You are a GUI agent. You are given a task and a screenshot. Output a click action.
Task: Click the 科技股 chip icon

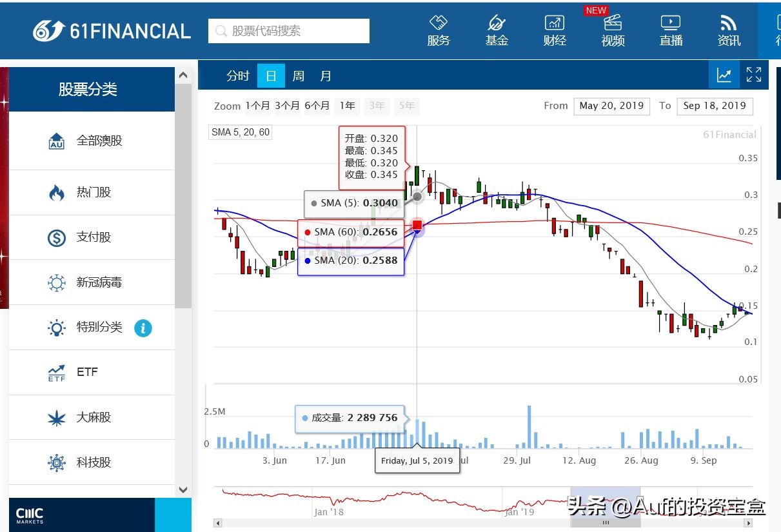tap(57, 462)
